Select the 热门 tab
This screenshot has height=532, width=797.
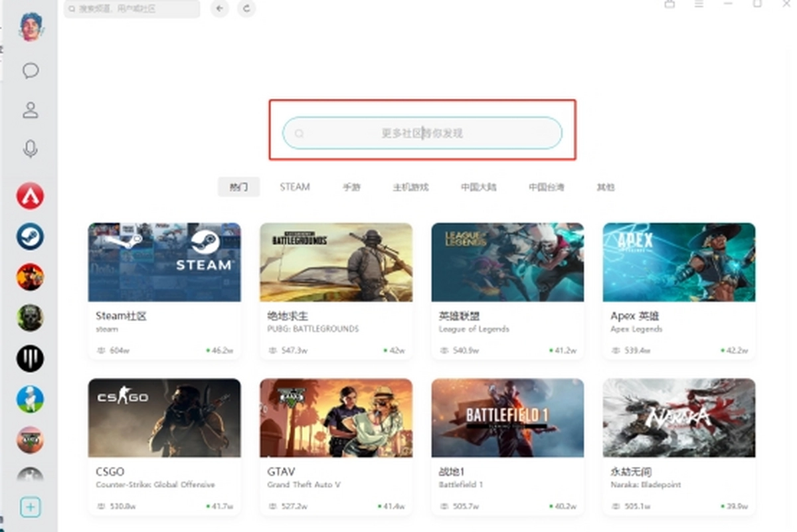[x=238, y=187]
